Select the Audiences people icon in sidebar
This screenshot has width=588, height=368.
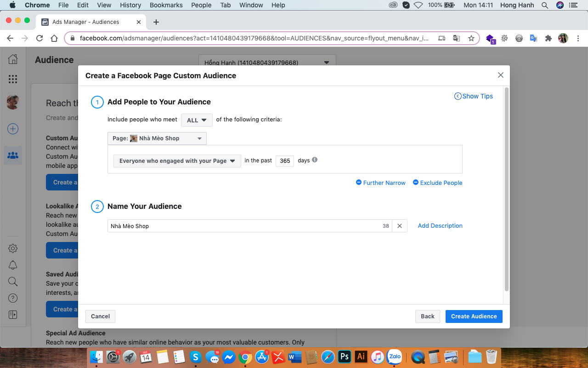pyautogui.click(x=13, y=155)
